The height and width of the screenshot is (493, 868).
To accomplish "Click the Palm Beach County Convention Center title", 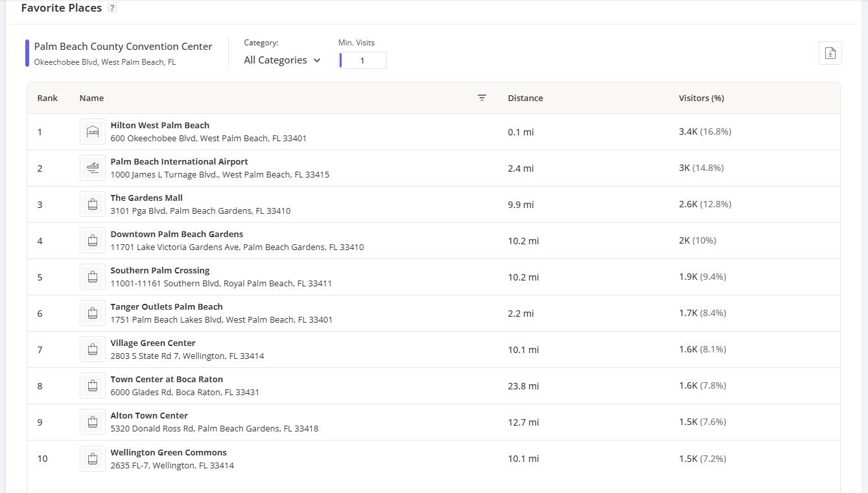I will tap(123, 47).
